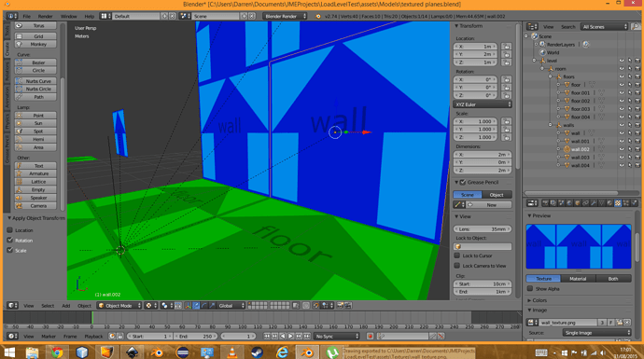This screenshot has width=644, height=359.
Task: Enable the Location checkbox under Apply Object Transform
Action: (10, 230)
